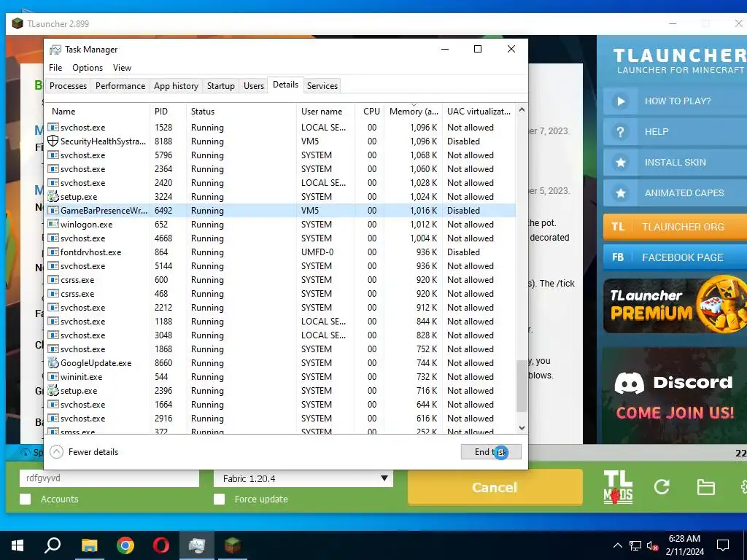The height and width of the screenshot is (560, 747).
Task: Click scrollbar up arrow in Details list
Action: 522,109
